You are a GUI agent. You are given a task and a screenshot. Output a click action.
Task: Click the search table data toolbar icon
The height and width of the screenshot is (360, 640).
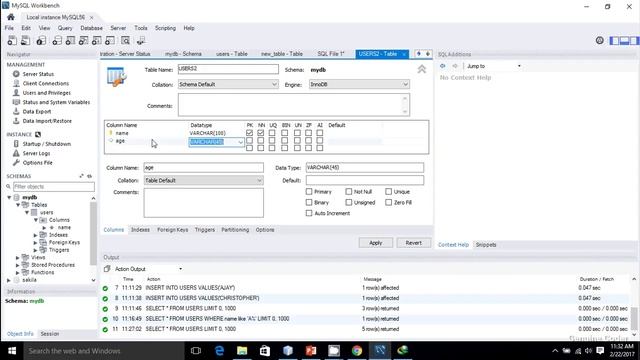[125, 40]
